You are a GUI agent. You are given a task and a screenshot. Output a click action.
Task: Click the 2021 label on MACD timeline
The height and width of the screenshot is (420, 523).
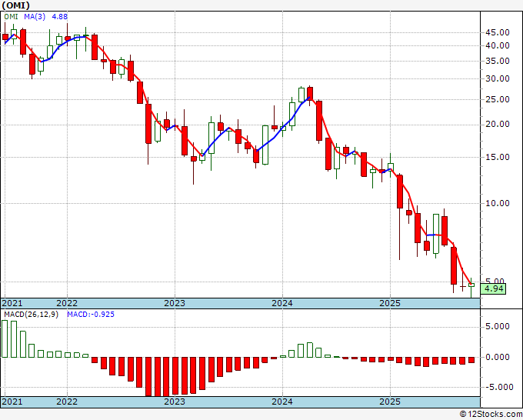12,402
